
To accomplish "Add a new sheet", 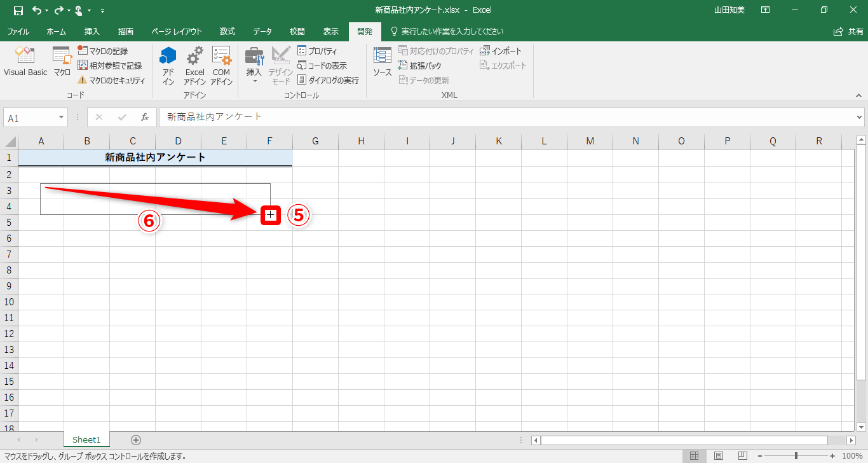I will [135, 439].
